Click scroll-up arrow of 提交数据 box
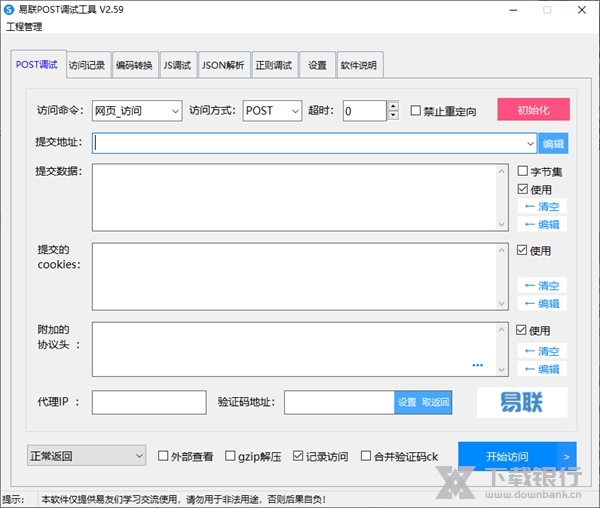This screenshot has width=600, height=508. tap(502, 171)
